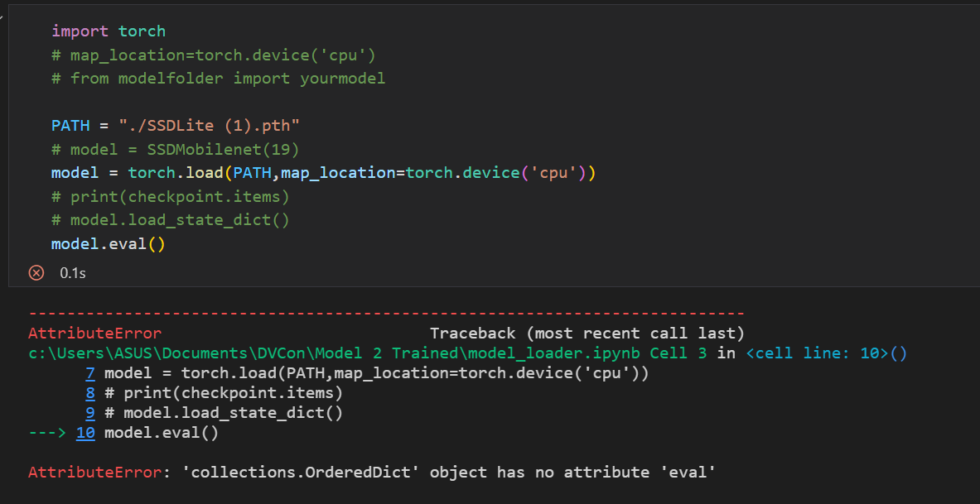This screenshot has height=504, width=980.
Task: Place cursor on 'import torch' line
Action: [109, 31]
